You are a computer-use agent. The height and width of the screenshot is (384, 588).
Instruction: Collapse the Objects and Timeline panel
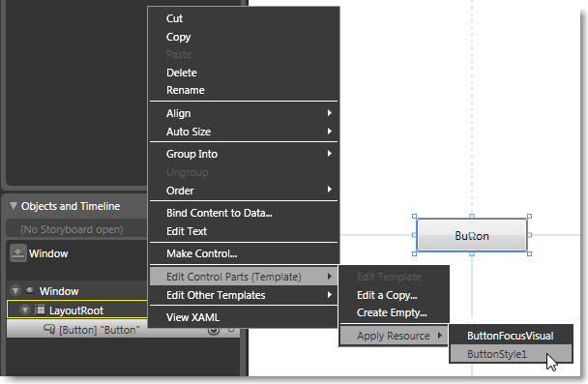tap(14, 206)
